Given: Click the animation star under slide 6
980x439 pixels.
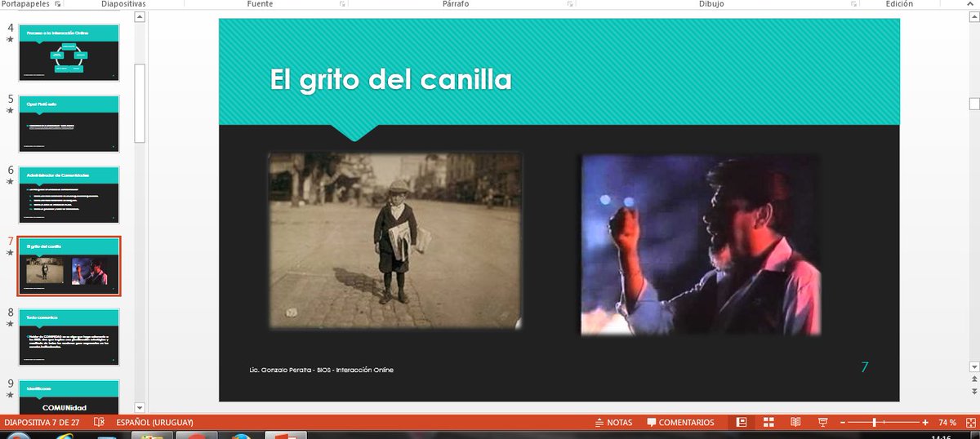Looking at the screenshot, I should click(x=11, y=182).
